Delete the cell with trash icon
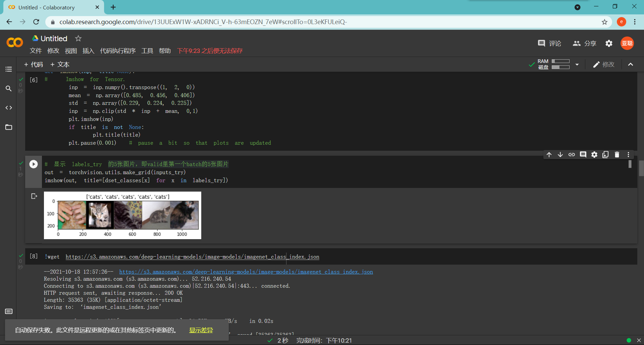 click(x=617, y=154)
